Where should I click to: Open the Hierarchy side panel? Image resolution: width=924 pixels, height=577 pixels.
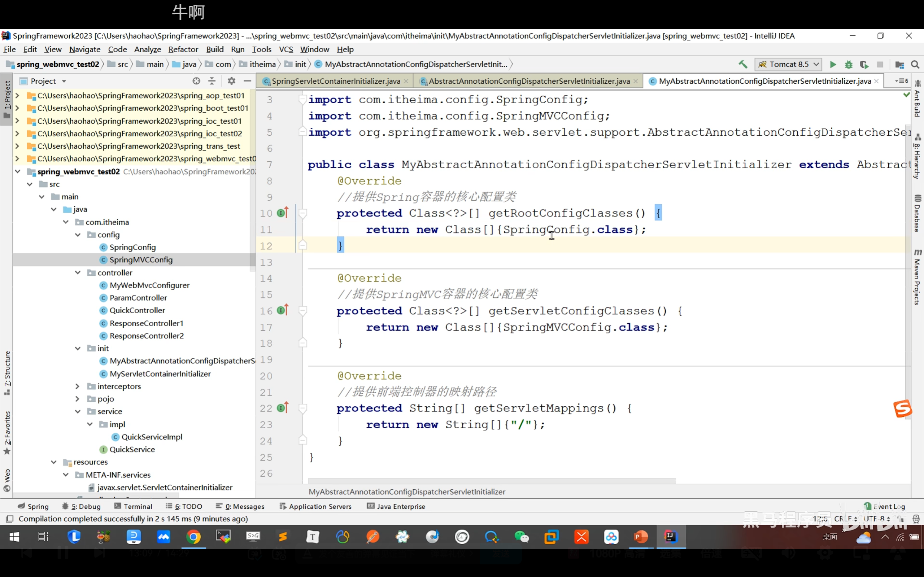918,156
